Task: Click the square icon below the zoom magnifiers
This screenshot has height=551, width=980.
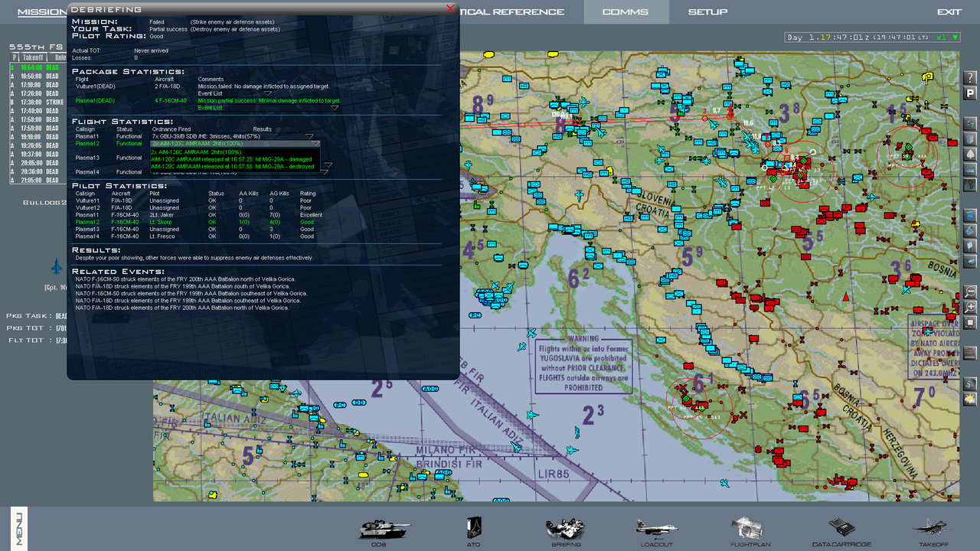Action: coord(970,323)
